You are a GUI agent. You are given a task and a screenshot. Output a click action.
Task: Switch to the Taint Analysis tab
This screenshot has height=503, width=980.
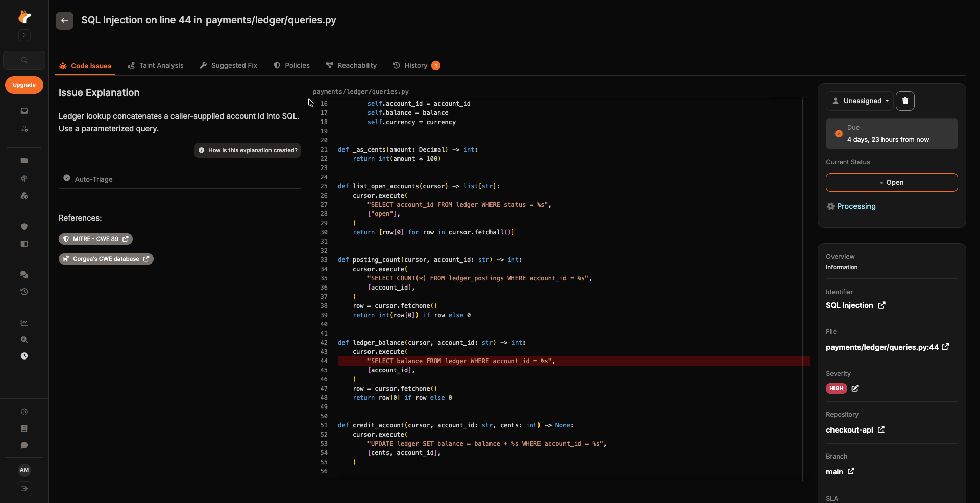[x=156, y=66]
